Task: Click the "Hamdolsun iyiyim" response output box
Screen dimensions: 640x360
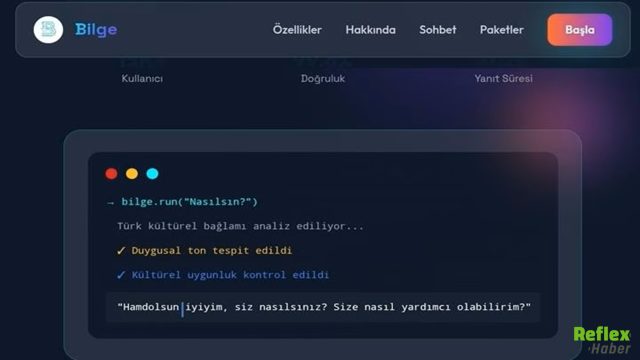Action: tap(323, 307)
